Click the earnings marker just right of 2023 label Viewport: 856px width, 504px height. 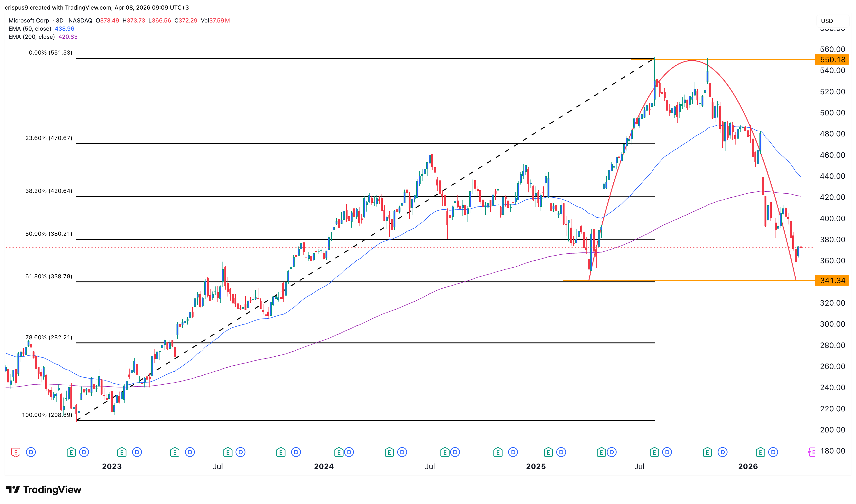tap(122, 452)
